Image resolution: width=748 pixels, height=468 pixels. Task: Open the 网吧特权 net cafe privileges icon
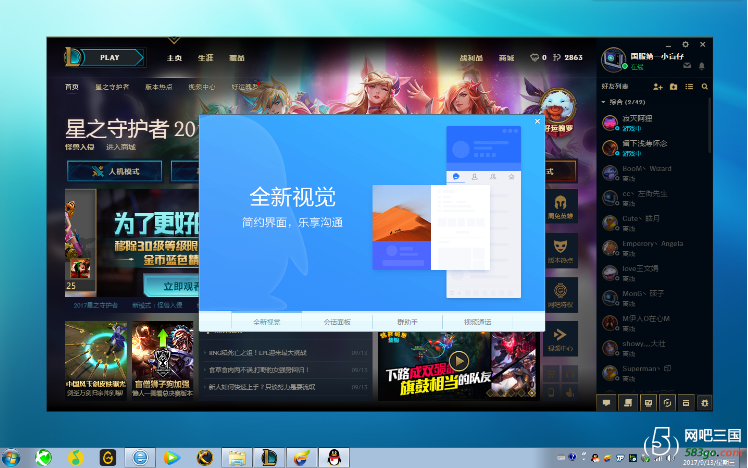(561, 295)
